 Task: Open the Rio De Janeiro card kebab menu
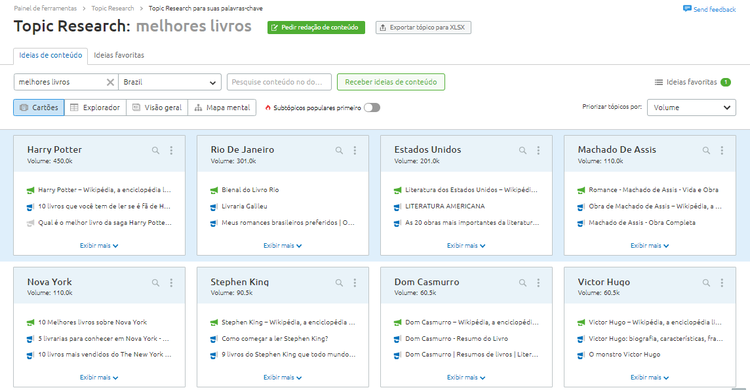(x=355, y=150)
